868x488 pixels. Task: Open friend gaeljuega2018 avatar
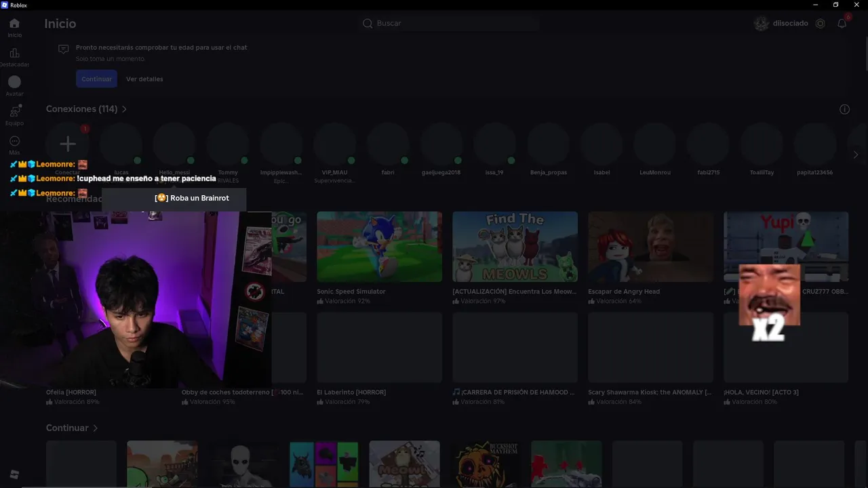click(441, 144)
